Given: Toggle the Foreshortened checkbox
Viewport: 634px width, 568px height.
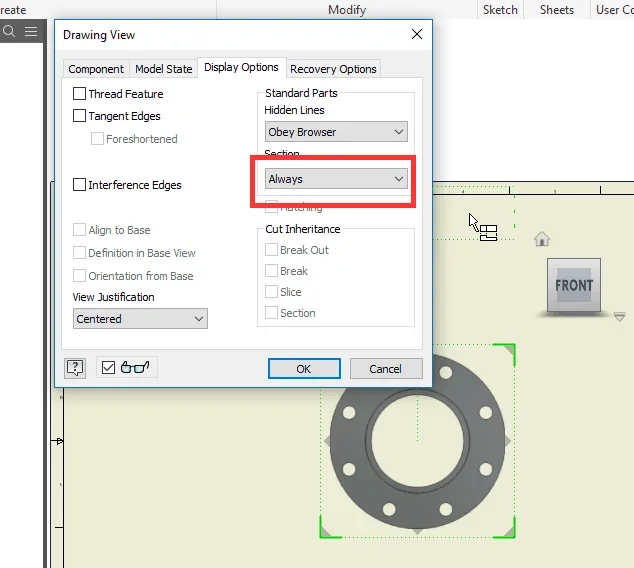Looking at the screenshot, I should tap(97, 139).
